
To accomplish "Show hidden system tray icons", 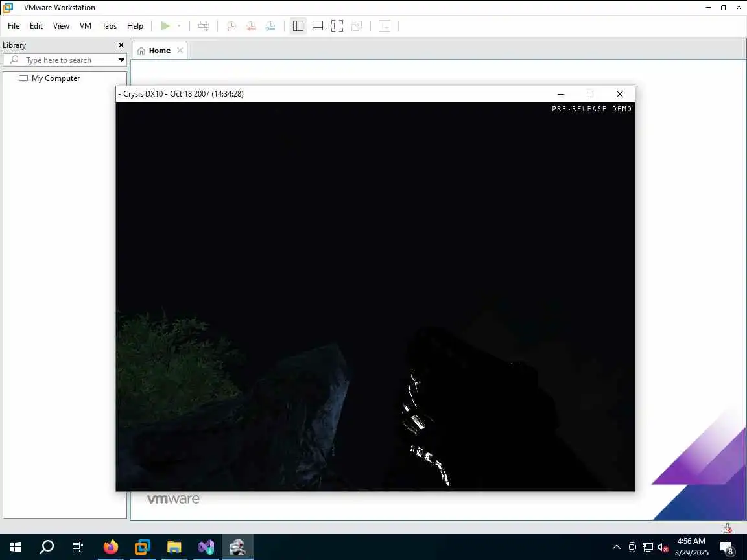I will pos(617,546).
